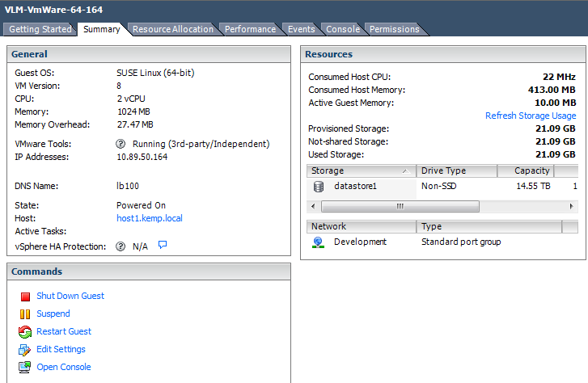Click the Capacity column header
This screenshot has height=383, width=588.
tap(526, 170)
